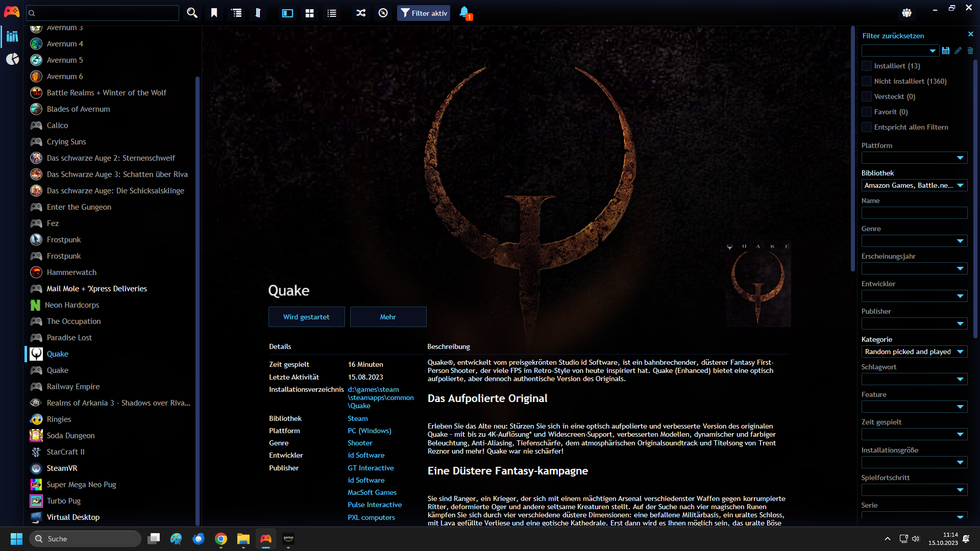The width and height of the screenshot is (980, 551).
Task: Open the random game picker (shuffle icon)
Action: 360,13
